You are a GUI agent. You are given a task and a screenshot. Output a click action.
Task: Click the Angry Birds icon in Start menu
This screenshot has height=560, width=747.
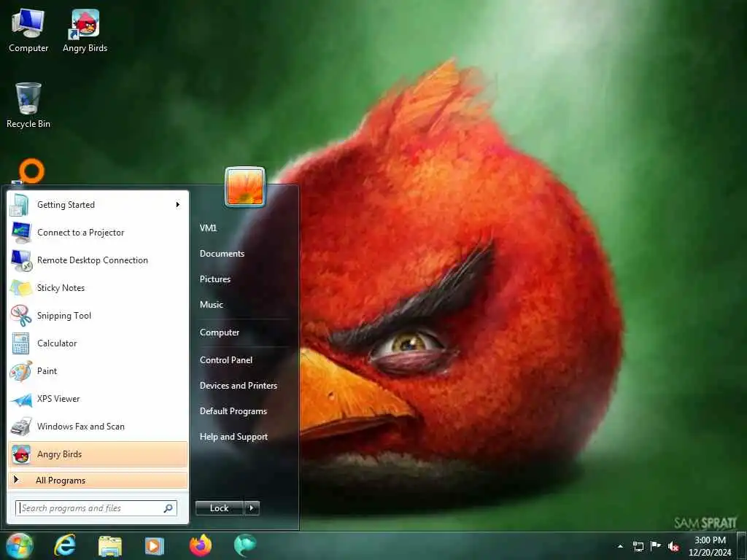(x=21, y=455)
